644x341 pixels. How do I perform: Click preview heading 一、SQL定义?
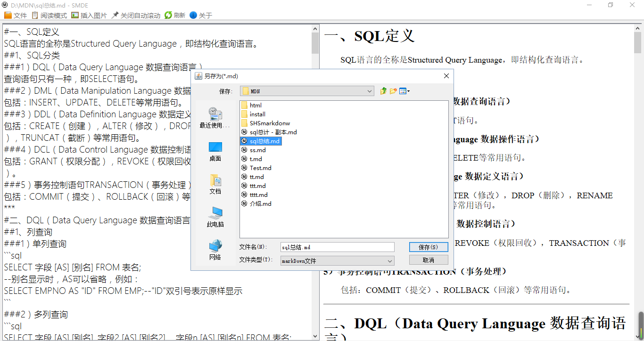coord(370,36)
